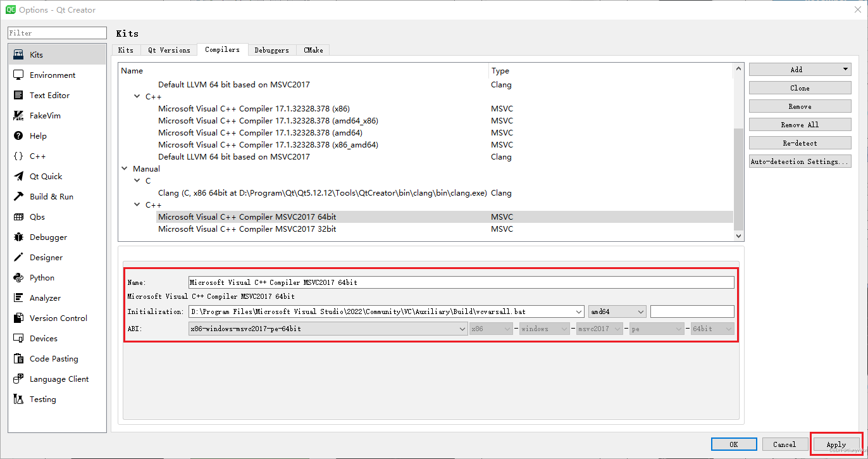Image resolution: width=868 pixels, height=459 pixels.
Task: Switch to the Debuggers tab
Action: pos(271,50)
